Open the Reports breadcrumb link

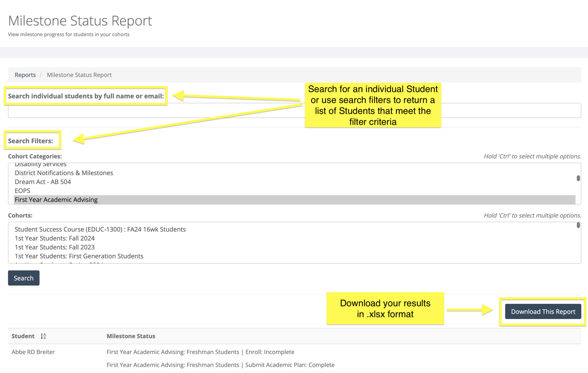(25, 75)
